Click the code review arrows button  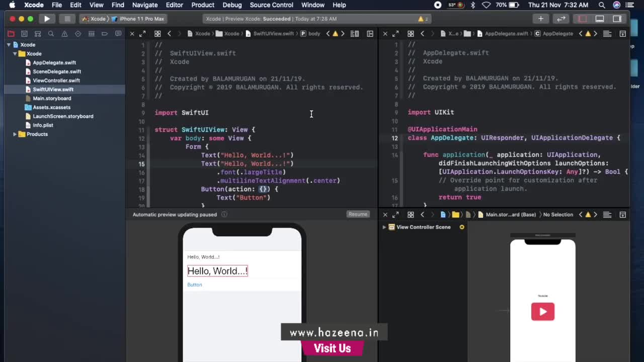click(561, 19)
